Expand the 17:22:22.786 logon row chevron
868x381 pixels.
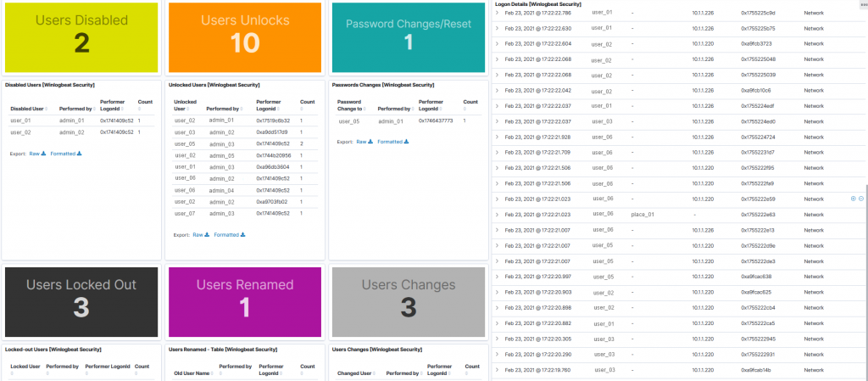(x=497, y=12)
